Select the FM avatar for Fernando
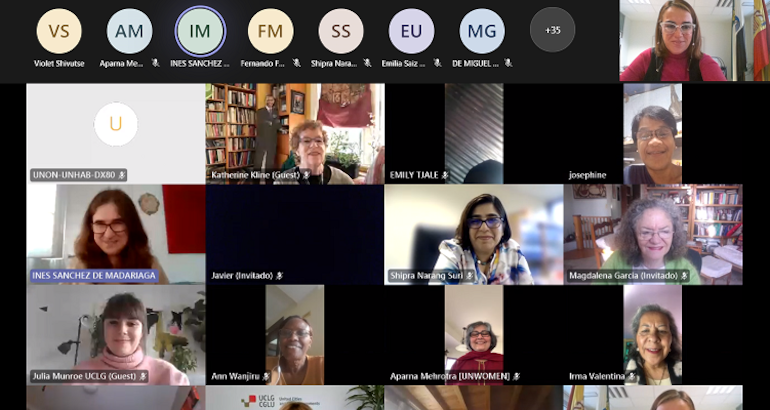Screen dimensions: 770x410 [270, 31]
